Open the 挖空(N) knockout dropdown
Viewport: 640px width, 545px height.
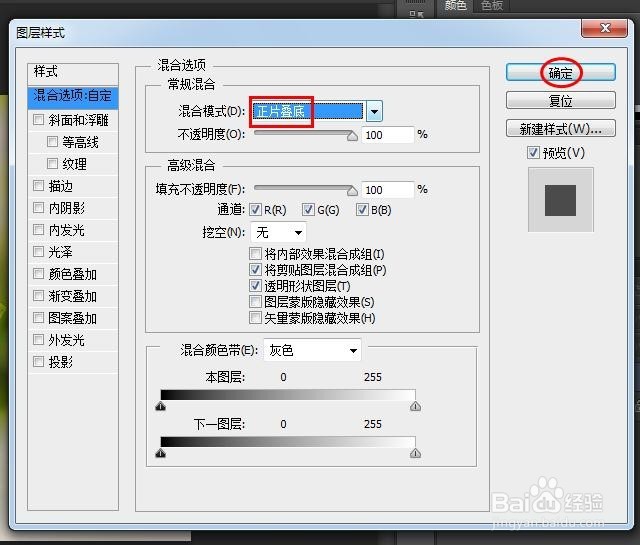(278, 233)
